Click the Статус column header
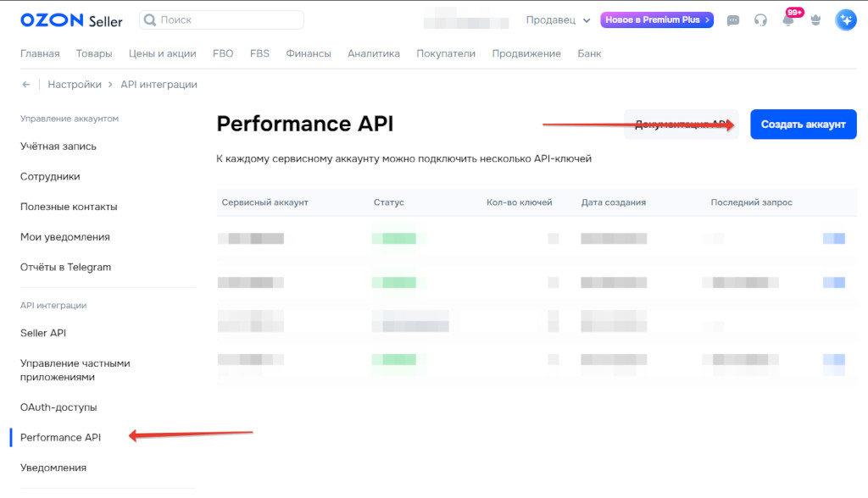 (388, 202)
